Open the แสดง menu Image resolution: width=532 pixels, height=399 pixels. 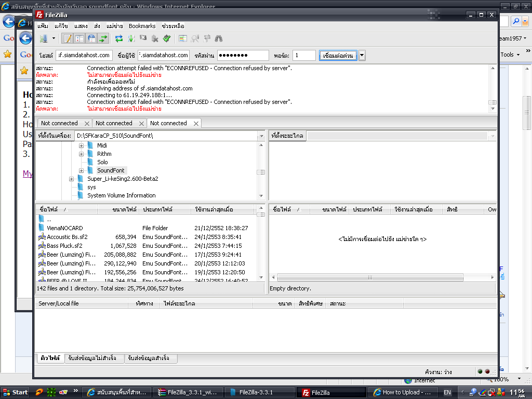point(81,26)
